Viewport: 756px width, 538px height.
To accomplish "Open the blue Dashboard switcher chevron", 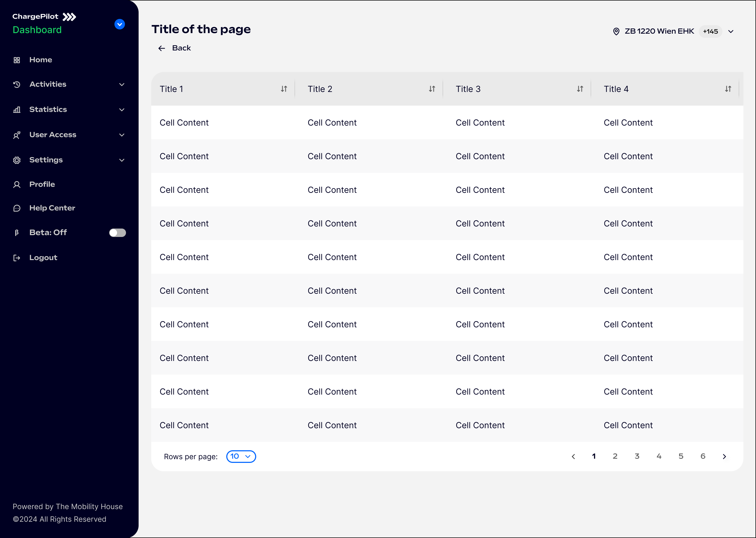I will (119, 24).
